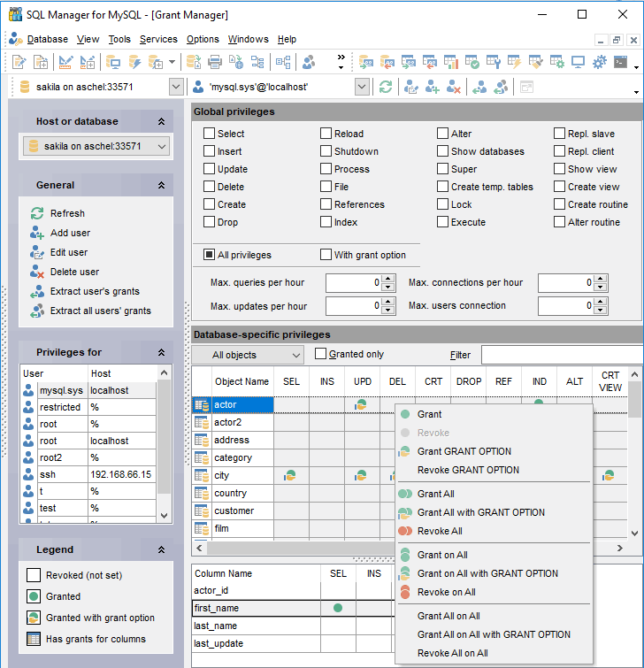Screen dimensions: 644x668
Task: Check the Granted only filter checkbox
Action: (x=320, y=354)
